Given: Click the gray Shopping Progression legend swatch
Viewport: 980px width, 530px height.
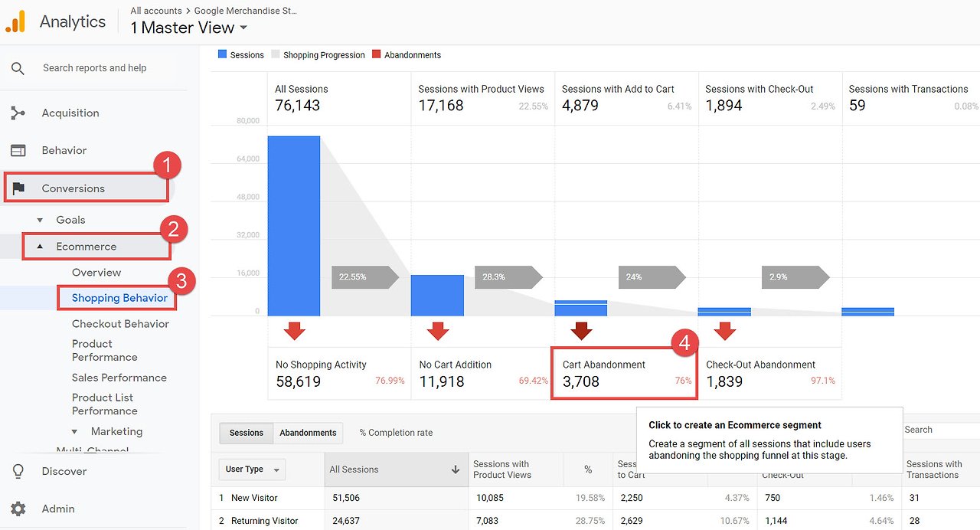Looking at the screenshot, I should coord(276,54).
